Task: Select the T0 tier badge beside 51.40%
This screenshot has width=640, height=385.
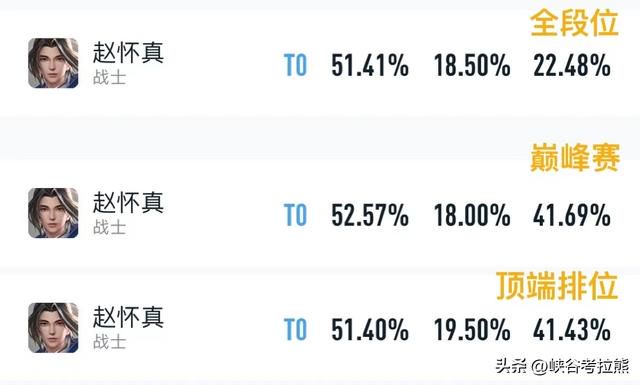Action: click(x=296, y=329)
